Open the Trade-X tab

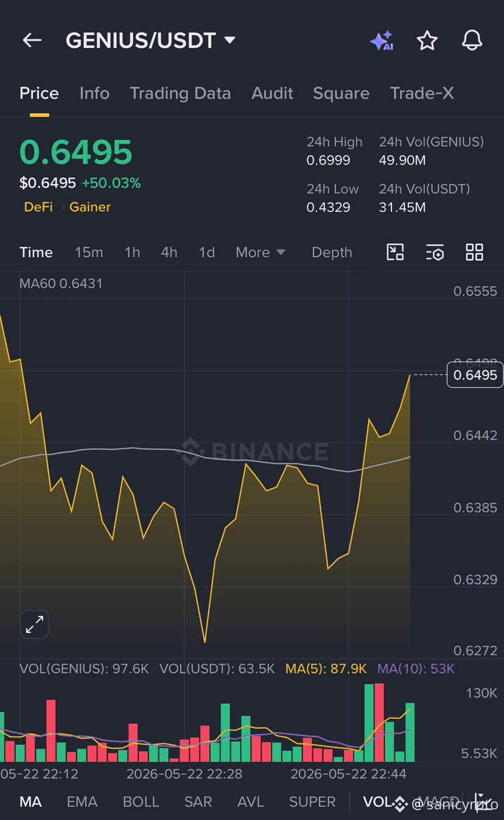pyautogui.click(x=422, y=93)
